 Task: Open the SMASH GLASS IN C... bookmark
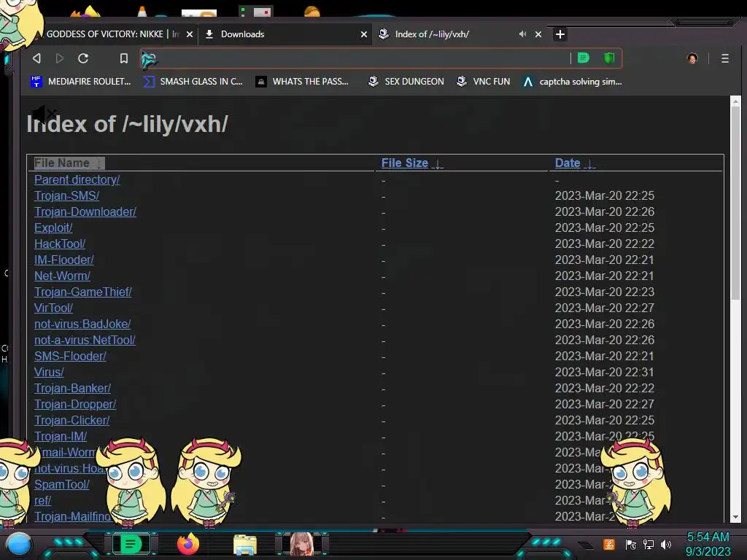pos(193,82)
